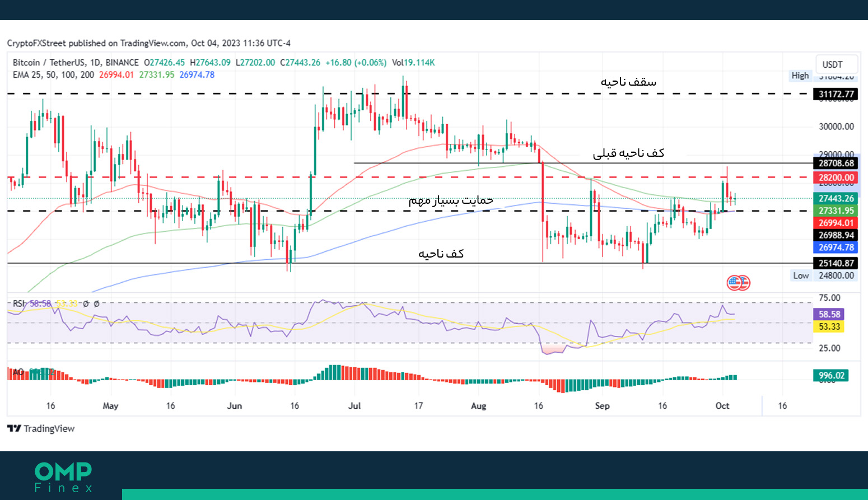Click the current price label 27443.26
Image resolution: width=868 pixels, height=500 pixels.
pos(836,198)
